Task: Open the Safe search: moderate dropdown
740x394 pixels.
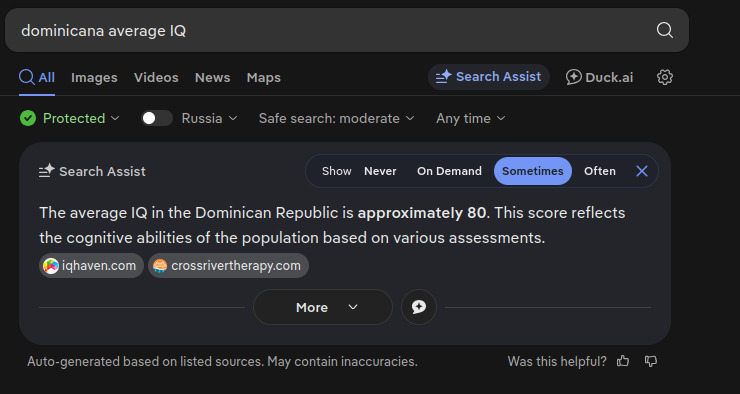Action: (x=336, y=118)
